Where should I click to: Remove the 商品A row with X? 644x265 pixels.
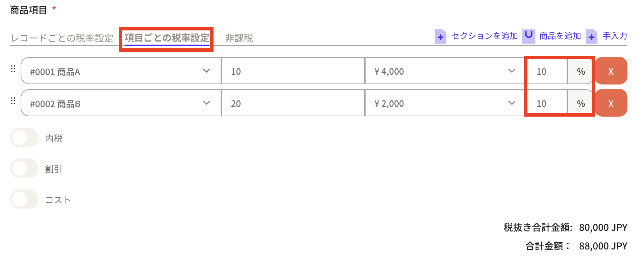611,71
